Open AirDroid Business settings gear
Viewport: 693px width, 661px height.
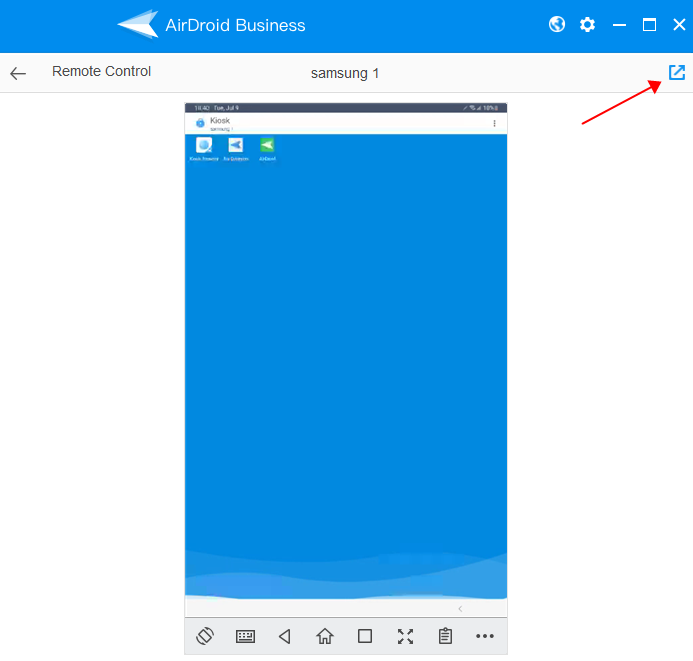coord(587,25)
